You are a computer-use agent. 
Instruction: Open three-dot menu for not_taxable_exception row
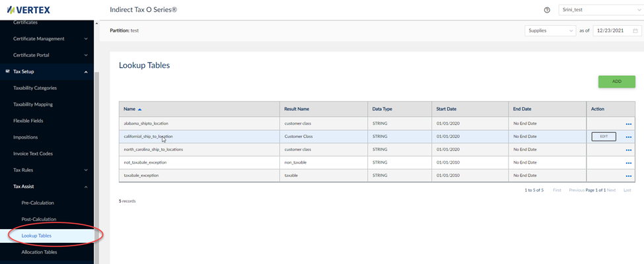point(628,162)
